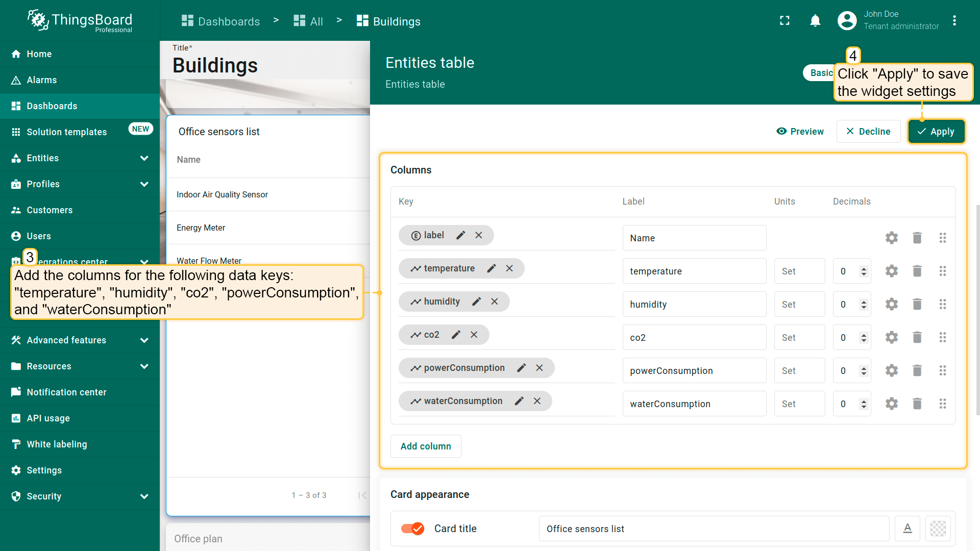Image resolution: width=980 pixels, height=551 pixels.
Task: Go to Solution templates menu item
Action: [x=66, y=132]
